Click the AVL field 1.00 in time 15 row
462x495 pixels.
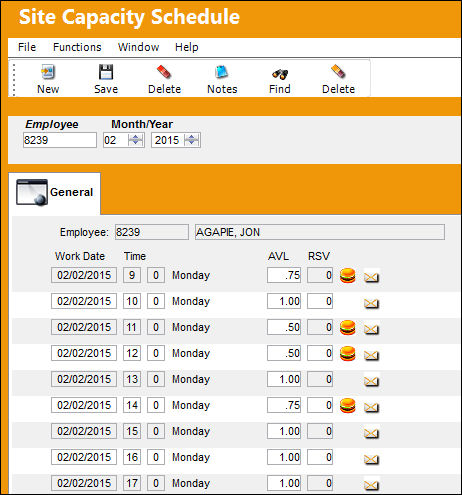(x=284, y=431)
